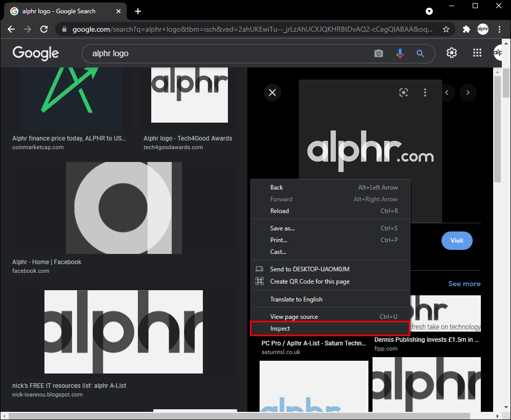Click the preview panel's vertical scrollbar thumb
The image size is (511, 420).
pos(497,129)
